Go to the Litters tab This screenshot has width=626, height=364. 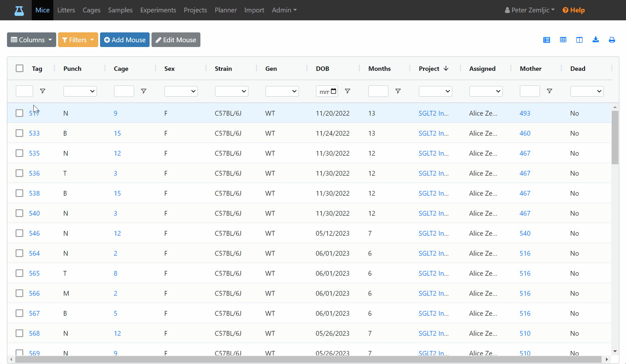pos(66,10)
